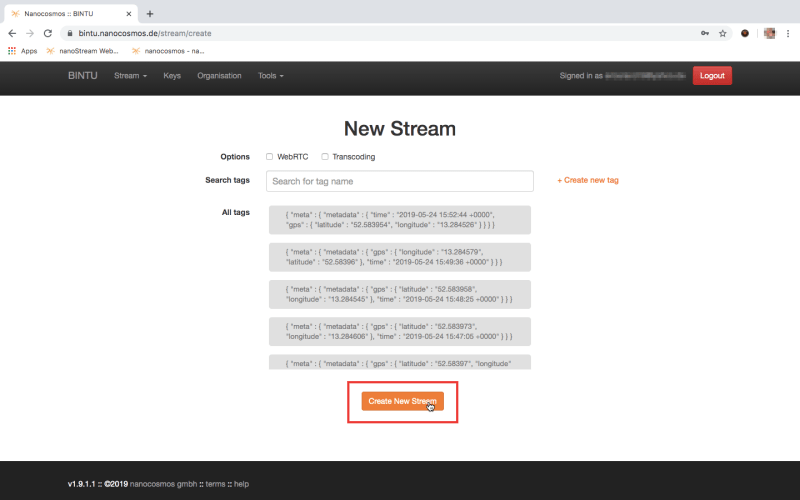The width and height of the screenshot is (800, 500).
Task: Expand the Stream dropdown in navbar
Action: (x=130, y=76)
